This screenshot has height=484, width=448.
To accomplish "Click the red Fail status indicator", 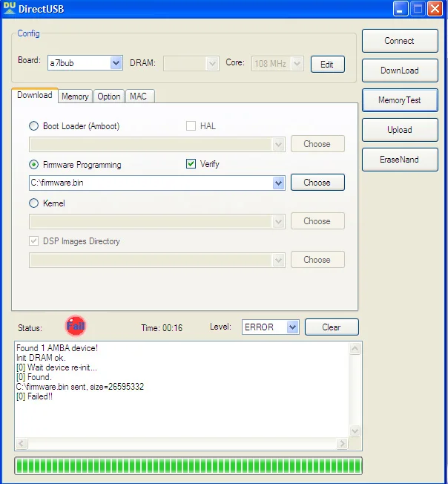I will (x=76, y=326).
